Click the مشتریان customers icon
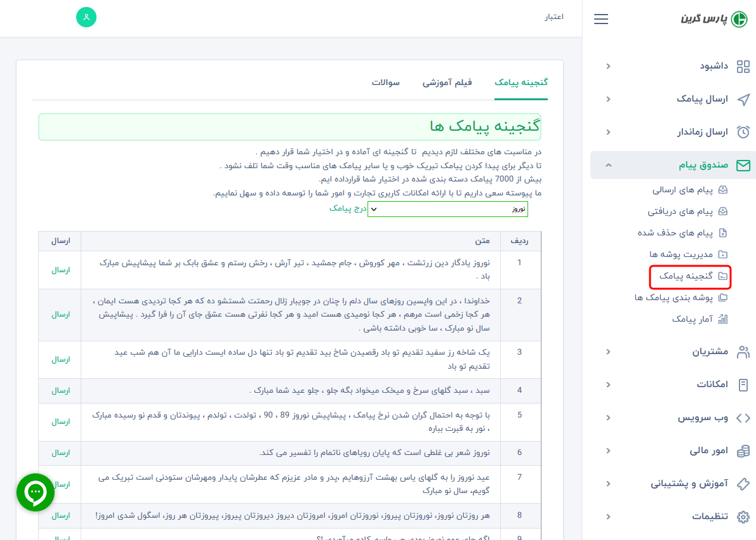 pyautogui.click(x=743, y=352)
